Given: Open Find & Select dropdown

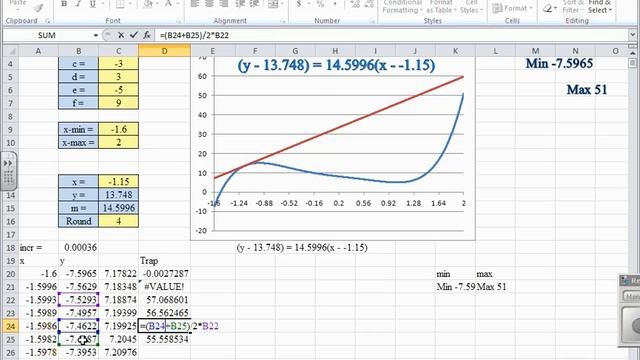Looking at the screenshot, I should coord(600,7).
